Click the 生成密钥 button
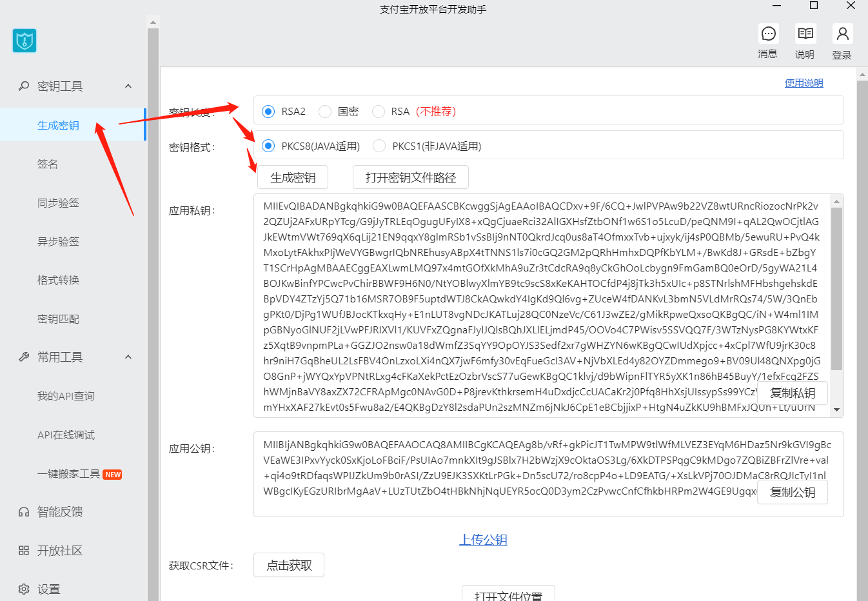The width and height of the screenshot is (868, 601). (x=293, y=177)
